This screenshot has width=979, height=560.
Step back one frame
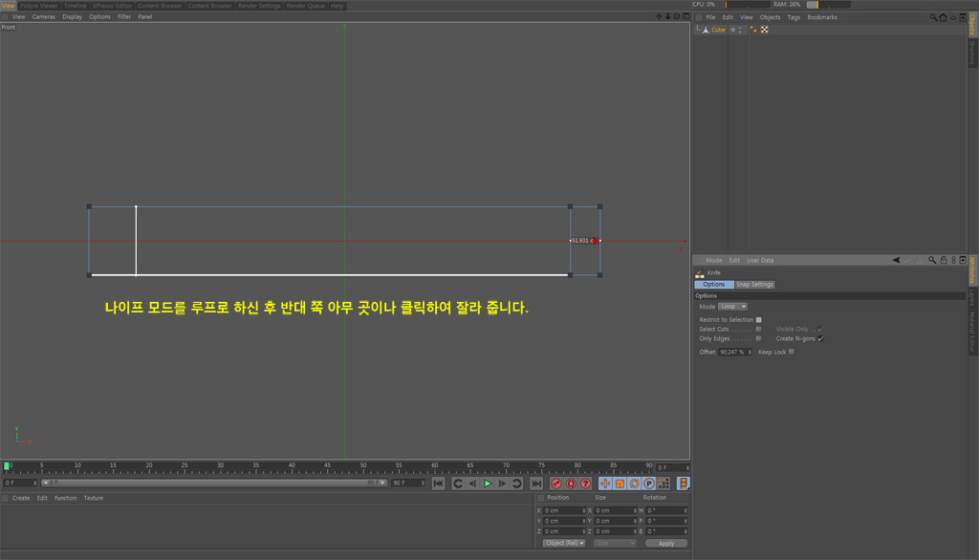472,484
